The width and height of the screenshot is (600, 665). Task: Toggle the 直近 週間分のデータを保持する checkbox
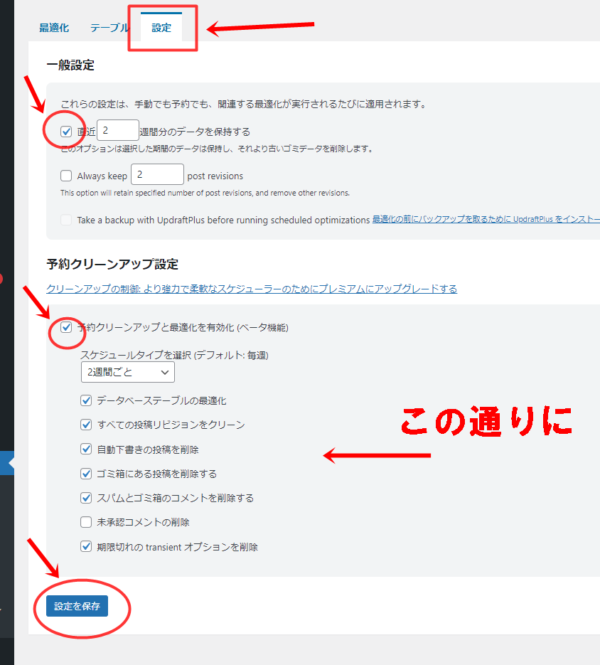coord(66,131)
